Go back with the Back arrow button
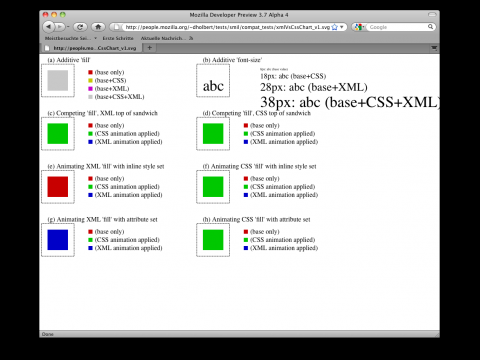 click(49, 27)
